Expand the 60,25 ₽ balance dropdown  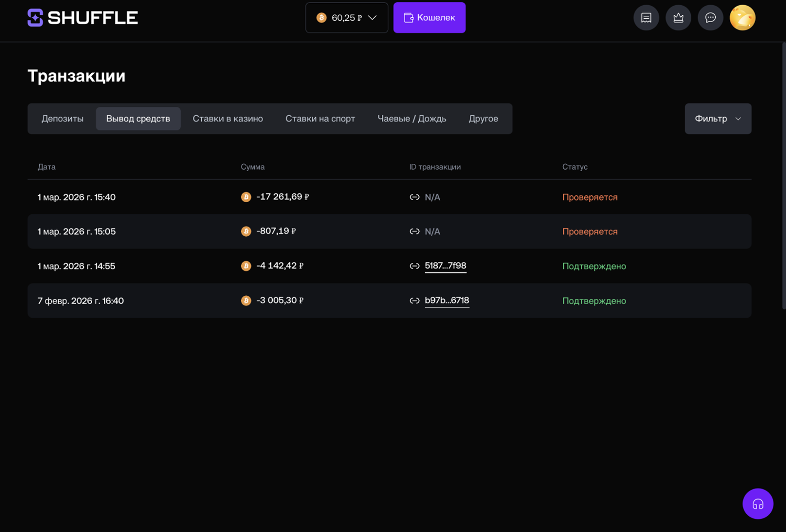(x=372, y=18)
